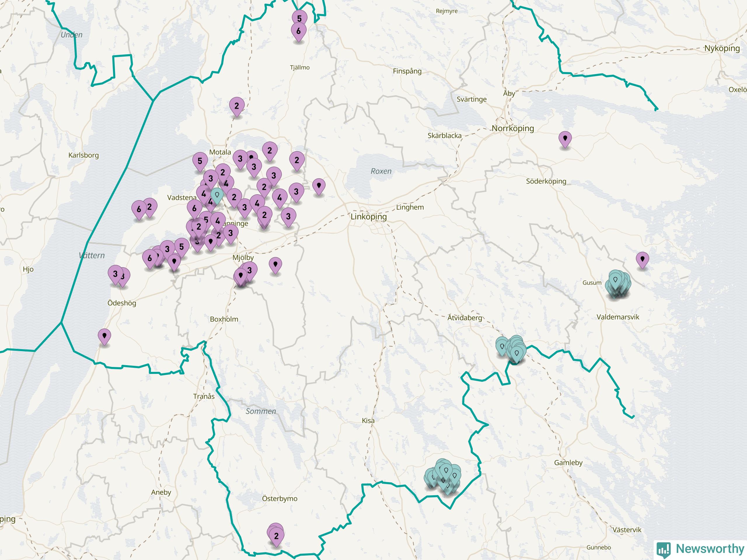This screenshot has width=747, height=560.
Task: Select the Vättern lake label
Action: pos(92,256)
